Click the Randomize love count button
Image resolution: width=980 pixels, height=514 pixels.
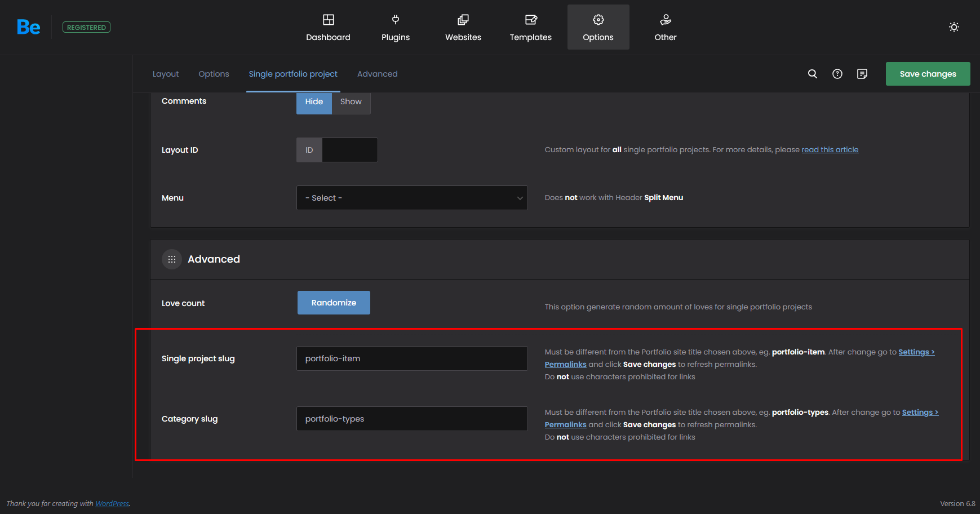334,303
